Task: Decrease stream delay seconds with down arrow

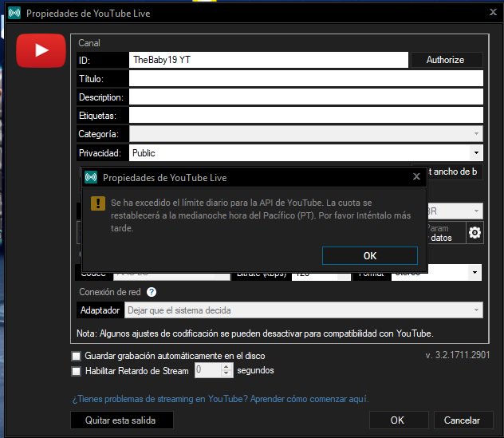Action: (x=226, y=373)
